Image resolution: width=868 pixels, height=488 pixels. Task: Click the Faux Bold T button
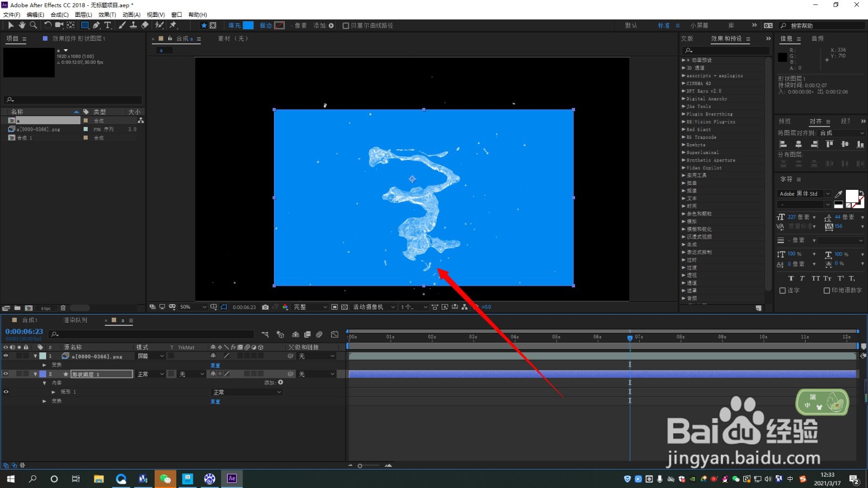[791, 278]
